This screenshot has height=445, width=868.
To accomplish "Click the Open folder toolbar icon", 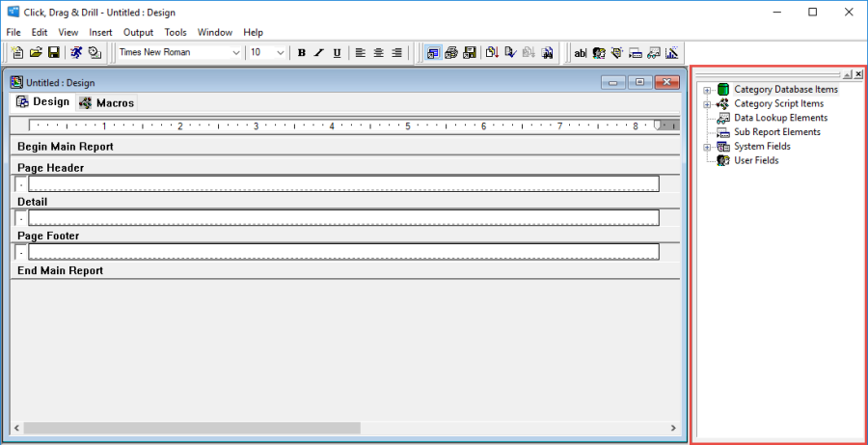I will tap(36, 52).
